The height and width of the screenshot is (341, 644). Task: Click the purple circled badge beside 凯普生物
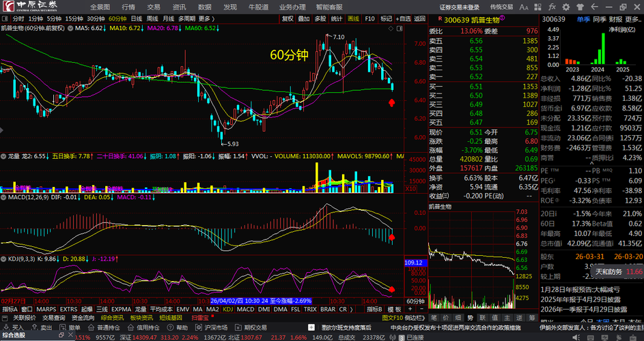pos(503,18)
